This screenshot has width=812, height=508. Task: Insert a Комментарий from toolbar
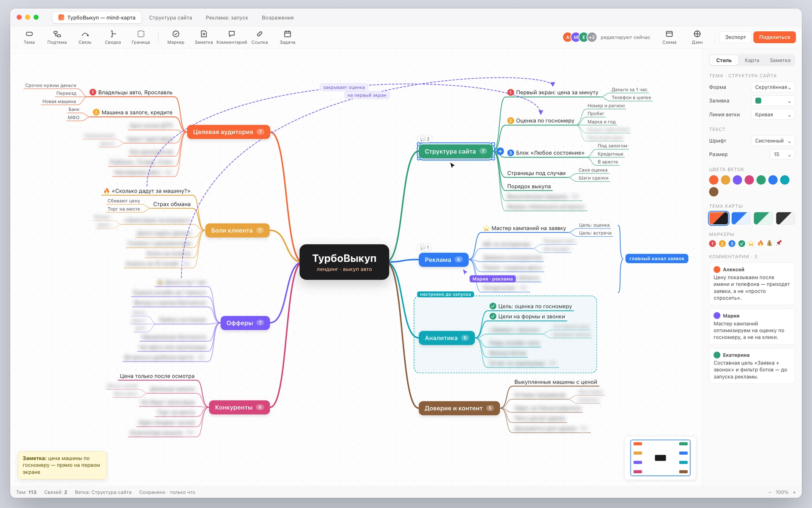pyautogui.click(x=232, y=37)
